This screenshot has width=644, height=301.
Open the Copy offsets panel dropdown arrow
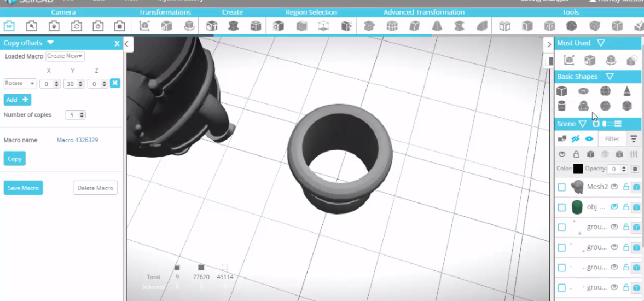[50, 42]
